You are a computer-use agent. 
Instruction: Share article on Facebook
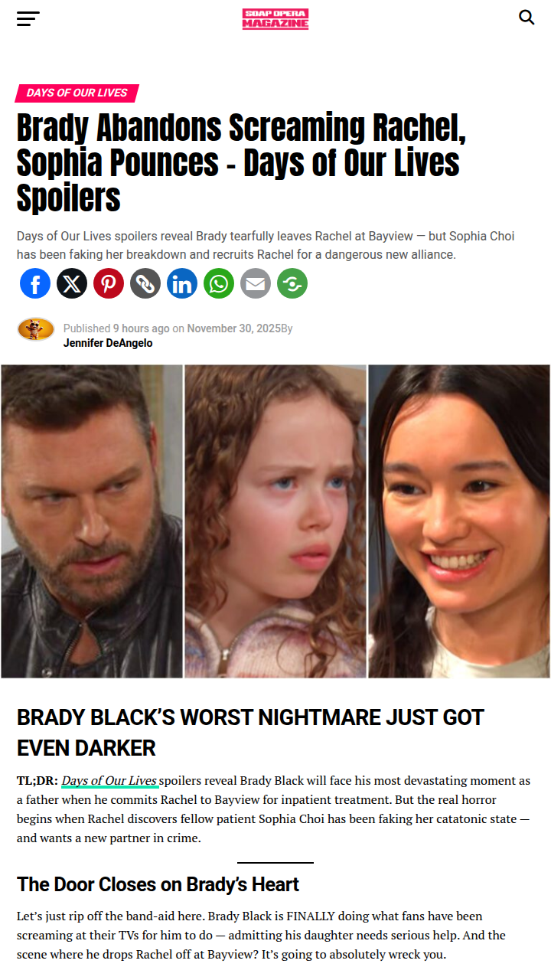tap(35, 283)
